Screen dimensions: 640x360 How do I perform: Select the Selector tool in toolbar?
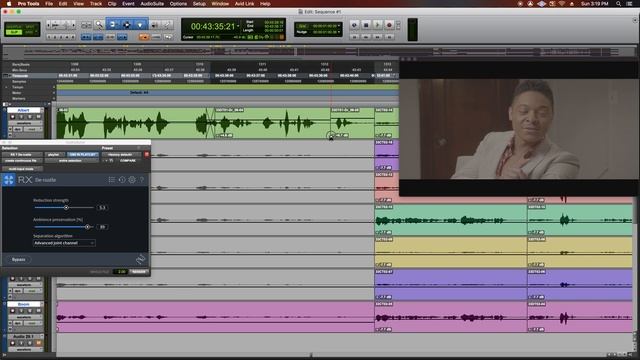(x=127, y=25)
